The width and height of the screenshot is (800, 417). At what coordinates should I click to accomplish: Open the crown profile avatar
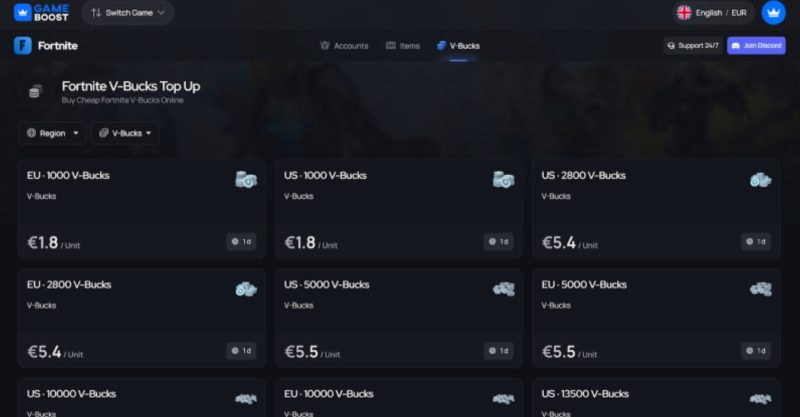[x=773, y=13]
